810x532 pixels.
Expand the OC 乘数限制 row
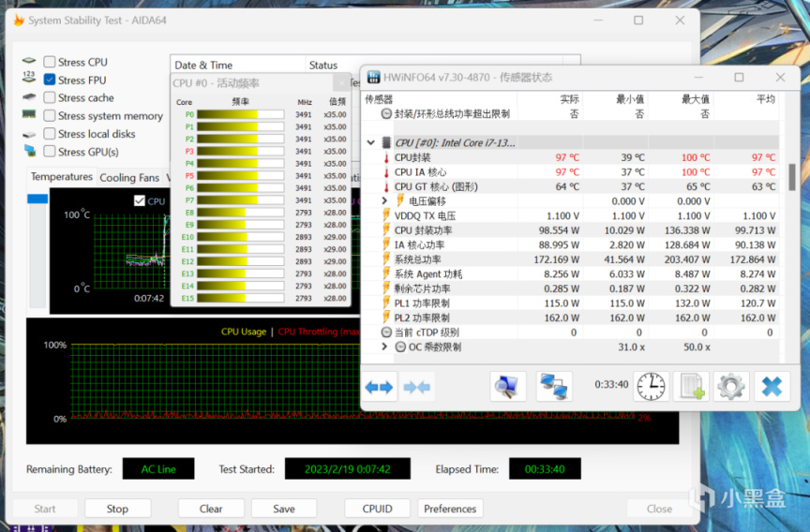pos(384,347)
